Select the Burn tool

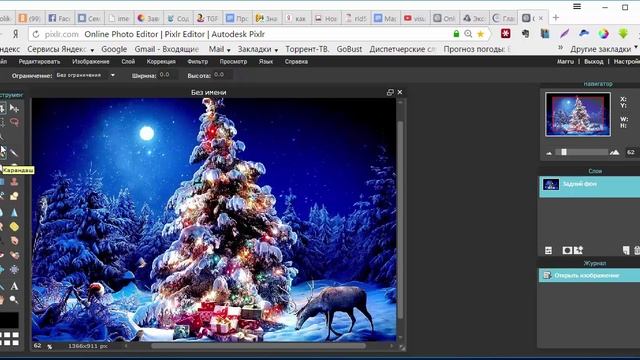click(x=14, y=241)
